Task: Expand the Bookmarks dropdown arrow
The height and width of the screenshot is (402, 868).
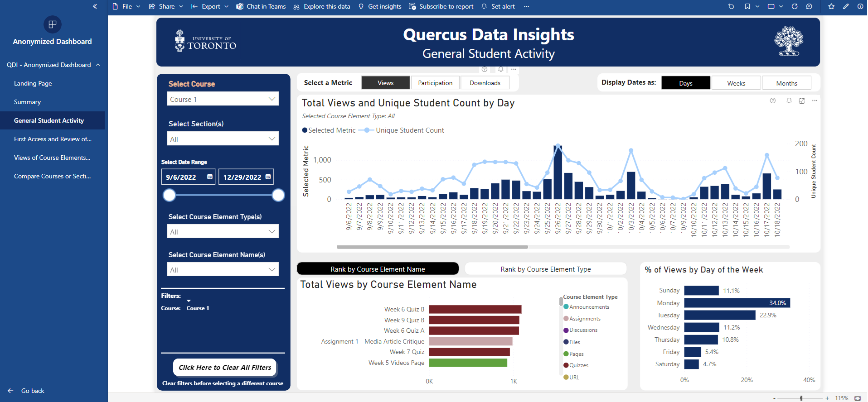Action: [x=757, y=6]
